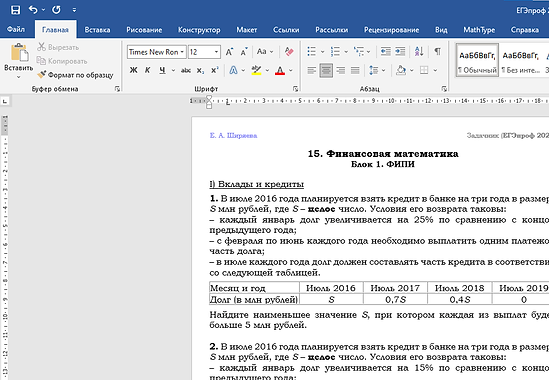Toggle italic К formatting
The image size is (549, 380).
click(x=148, y=70)
